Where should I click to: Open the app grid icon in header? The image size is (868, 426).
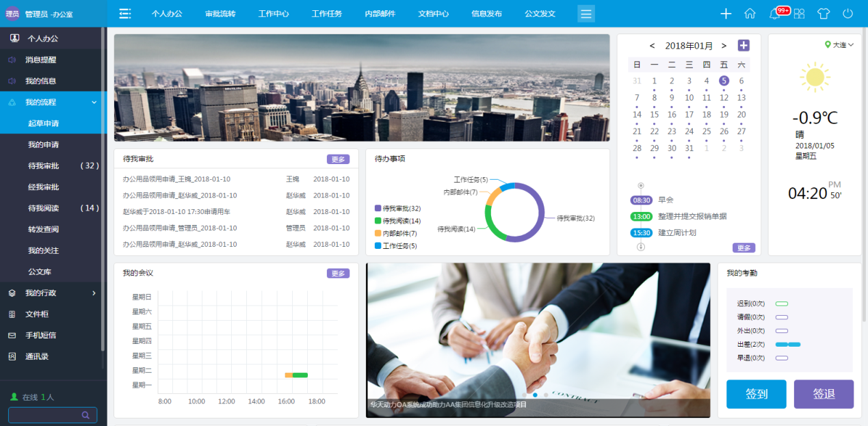point(799,14)
